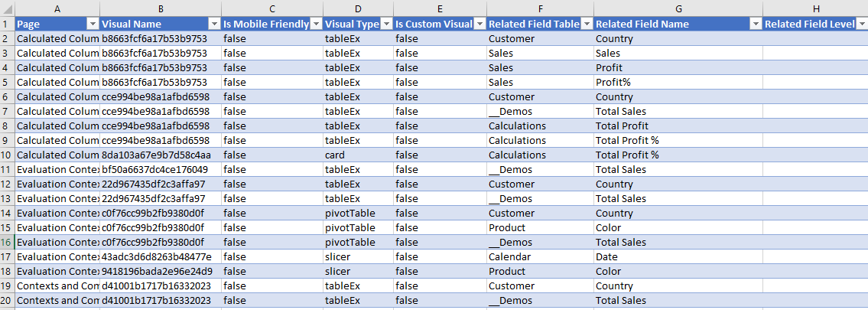This screenshot has width=868, height=310.
Task: Expand the Is Custom Visual filter arrow
Action: [x=479, y=24]
